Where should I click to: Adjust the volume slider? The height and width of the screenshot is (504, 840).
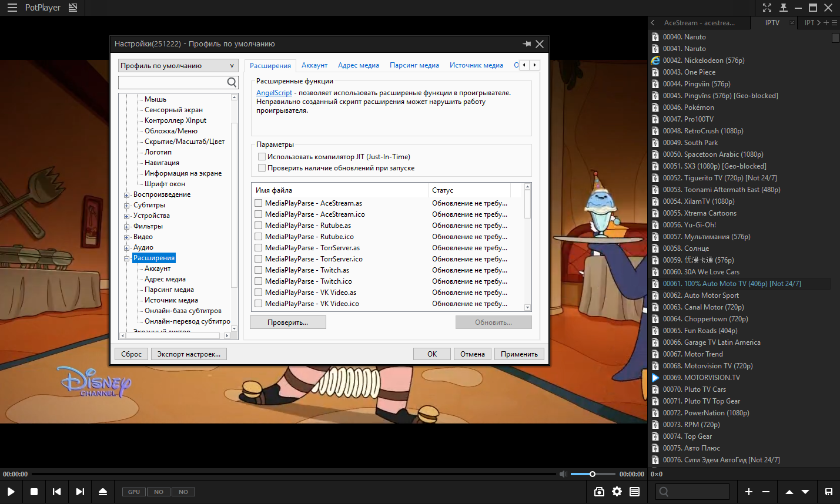(x=593, y=474)
